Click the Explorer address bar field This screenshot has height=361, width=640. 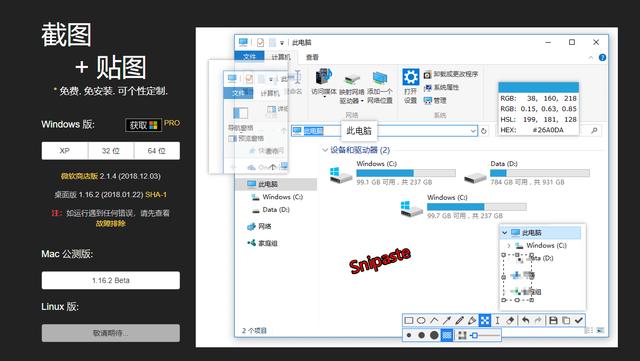384,131
